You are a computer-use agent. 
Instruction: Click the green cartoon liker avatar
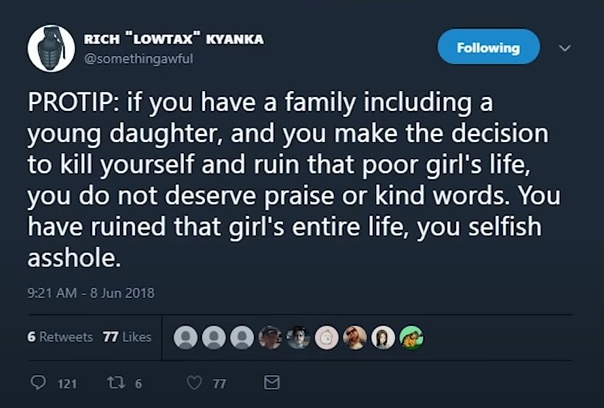coord(411,337)
